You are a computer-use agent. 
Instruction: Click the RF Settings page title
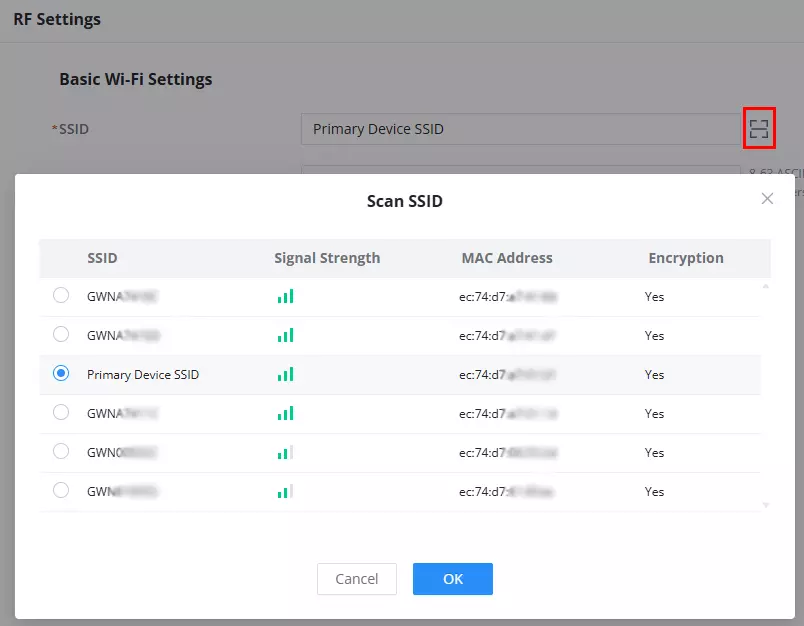click(x=57, y=19)
